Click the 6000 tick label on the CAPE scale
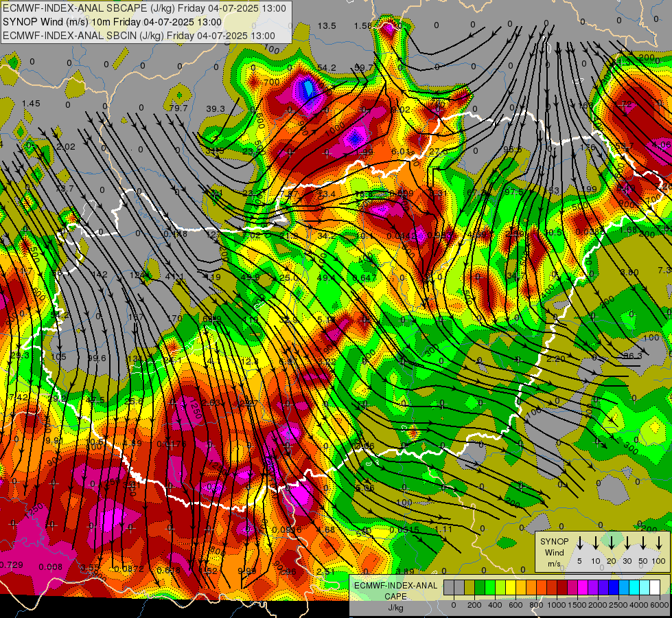 pyautogui.click(x=660, y=605)
